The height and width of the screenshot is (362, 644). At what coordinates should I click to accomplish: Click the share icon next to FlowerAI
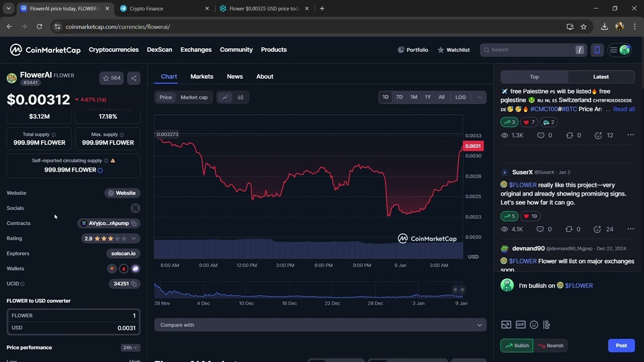point(134,78)
